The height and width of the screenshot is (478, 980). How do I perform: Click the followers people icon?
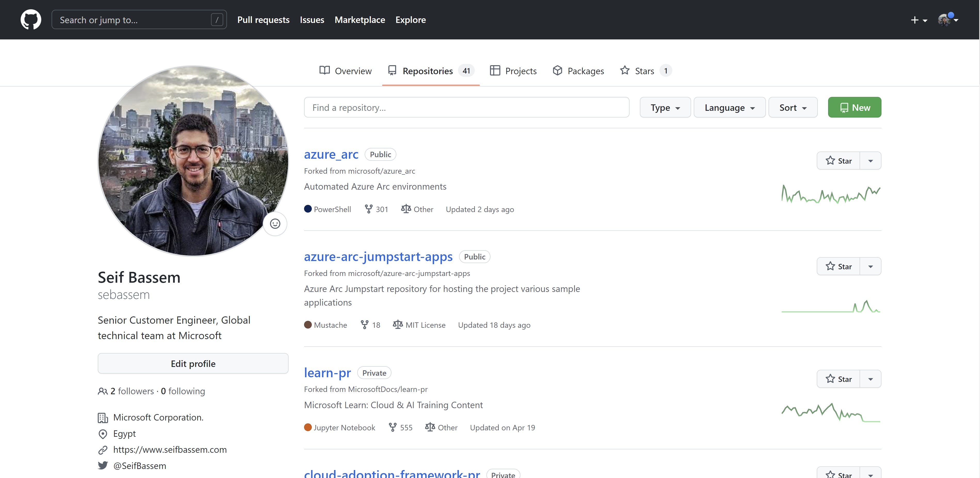103,391
